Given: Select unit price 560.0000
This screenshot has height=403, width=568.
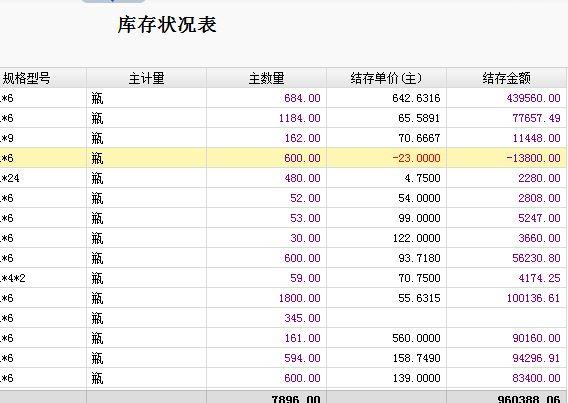Looking at the screenshot, I should (386, 338).
